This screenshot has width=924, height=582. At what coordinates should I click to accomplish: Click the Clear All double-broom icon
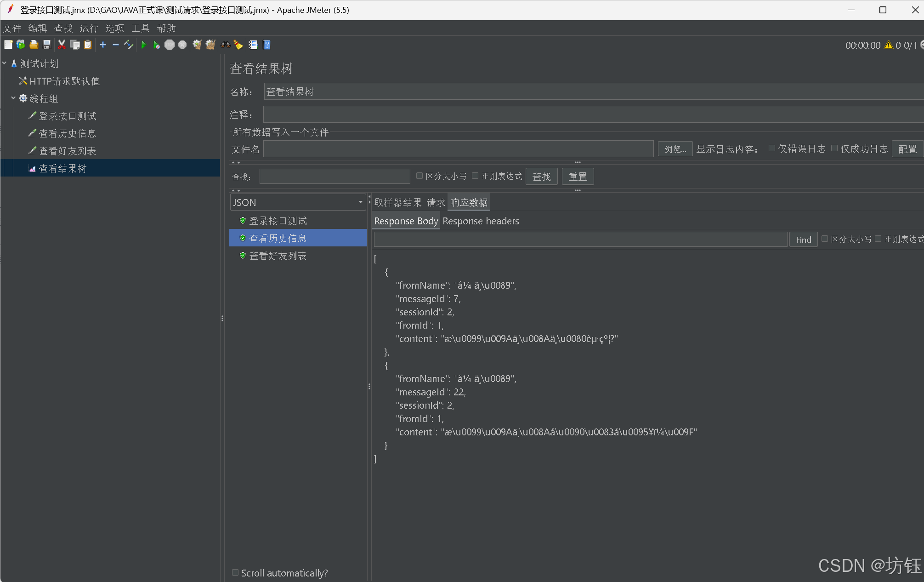point(210,45)
